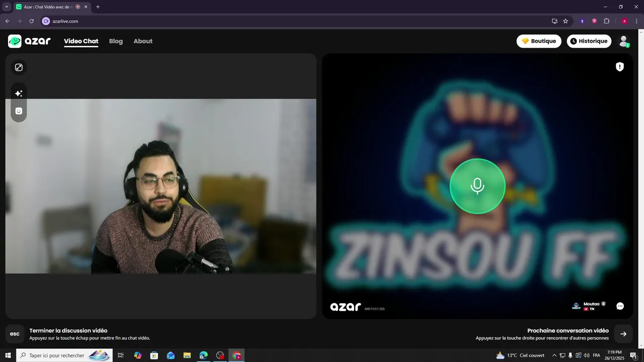Viewport: 644px width, 362px height.
Task: Open the About page
Action: coord(143,41)
